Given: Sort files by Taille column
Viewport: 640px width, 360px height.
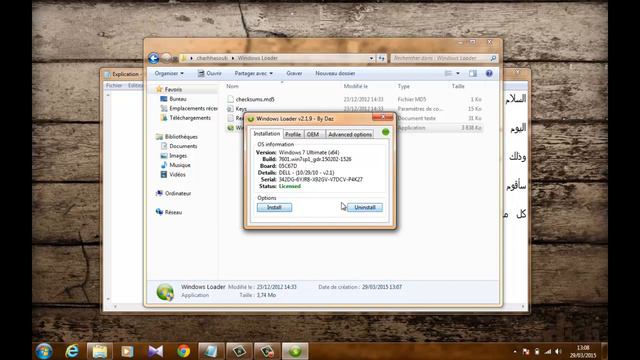Looking at the screenshot, I should [x=458, y=86].
